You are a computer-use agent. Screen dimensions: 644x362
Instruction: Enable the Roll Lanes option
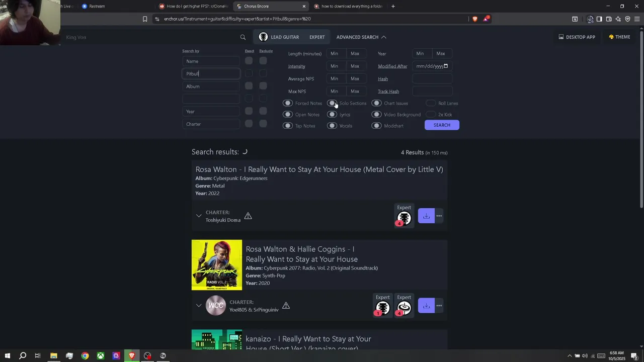pos(431,103)
